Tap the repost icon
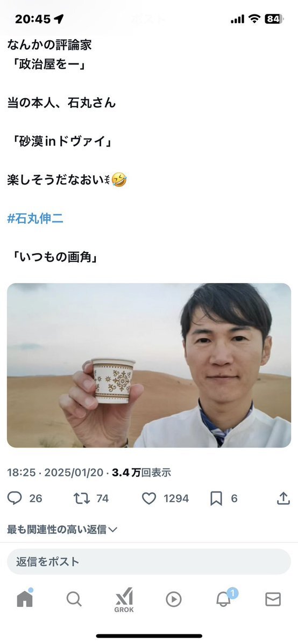298x644 pixels. pos(82,498)
